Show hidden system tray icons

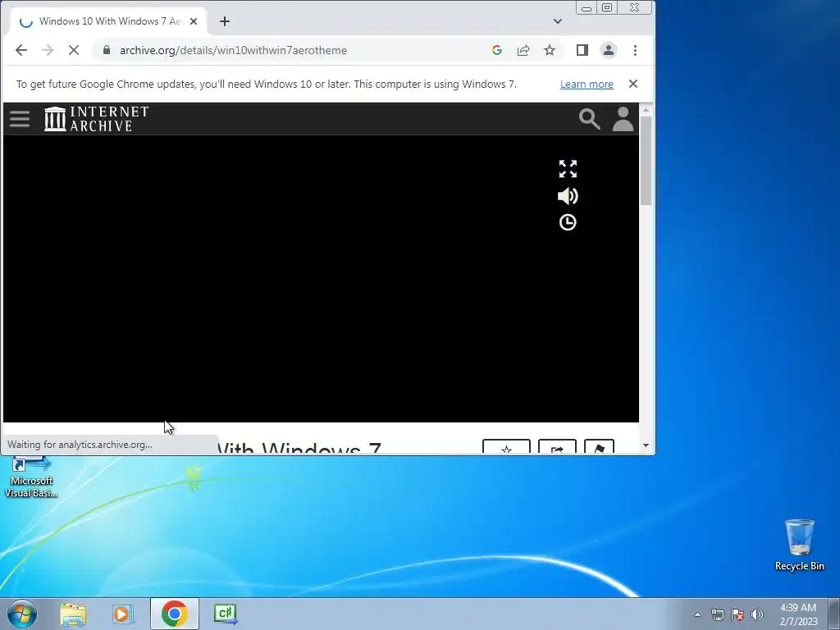point(697,614)
